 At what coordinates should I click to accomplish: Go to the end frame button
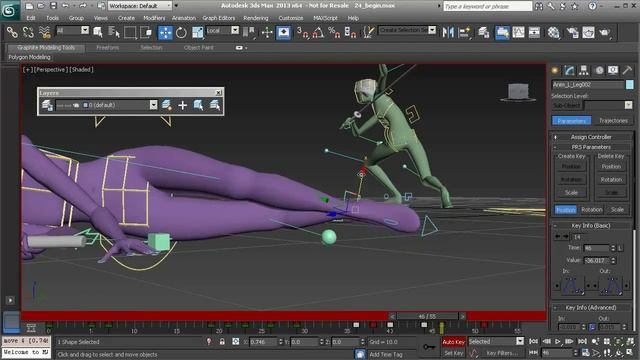[582, 341]
